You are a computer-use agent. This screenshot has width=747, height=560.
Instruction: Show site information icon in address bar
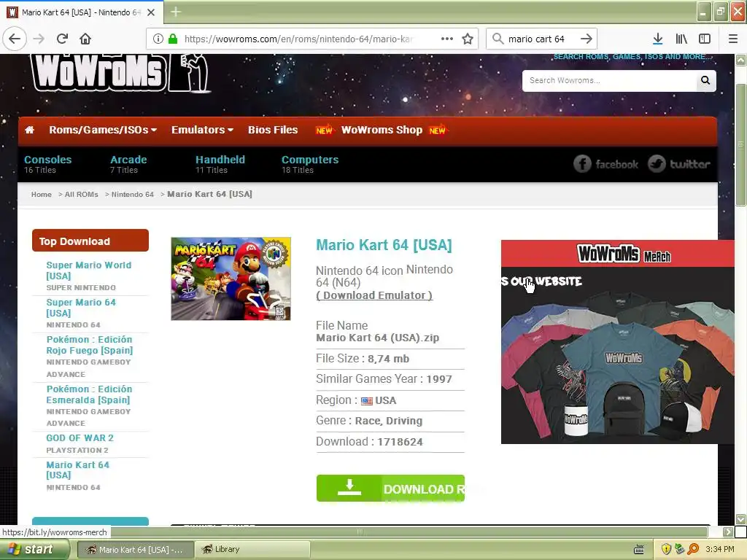click(158, 39)
